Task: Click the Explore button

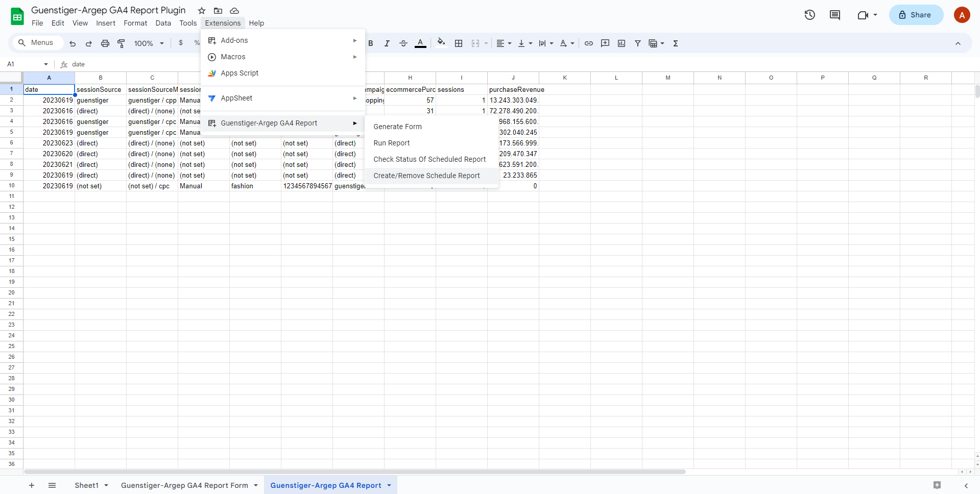Action: [937, 485]
